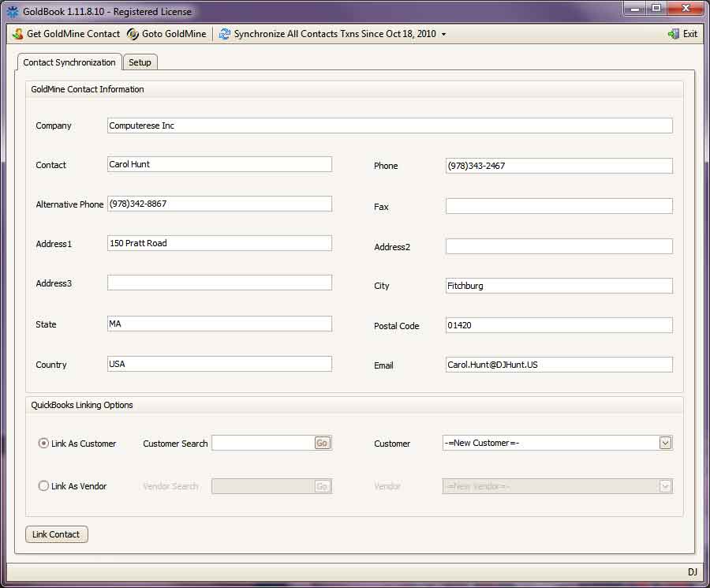Expand the Synchronize toolbar dropdown arrow
710x588 pixels.
coord(443,35)
